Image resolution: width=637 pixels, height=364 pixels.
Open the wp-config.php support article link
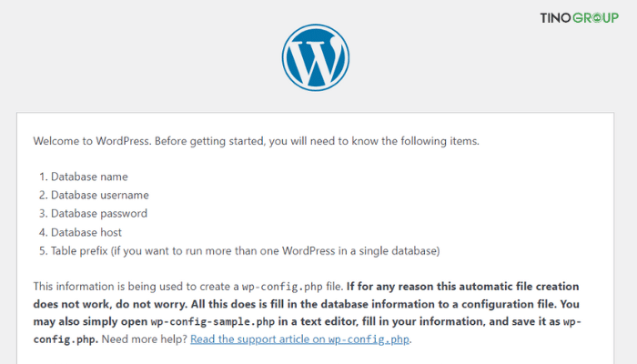pyautogui.click(x=299, y=339)
